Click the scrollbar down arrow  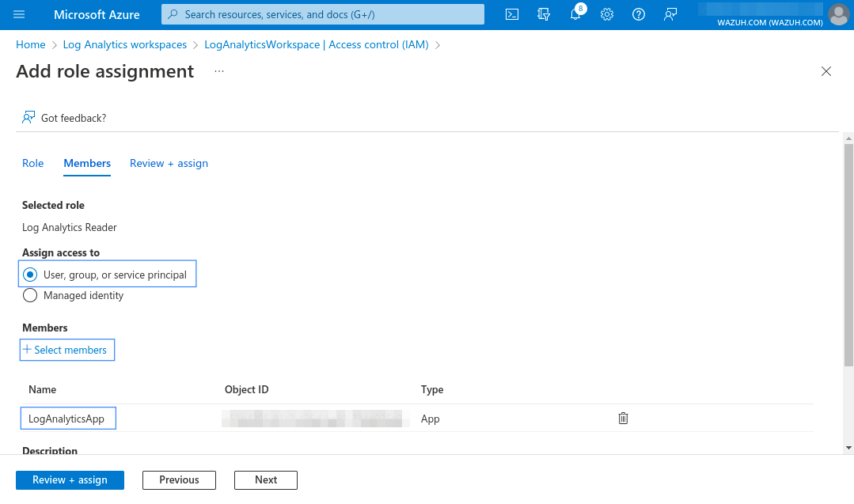point(848,448)
